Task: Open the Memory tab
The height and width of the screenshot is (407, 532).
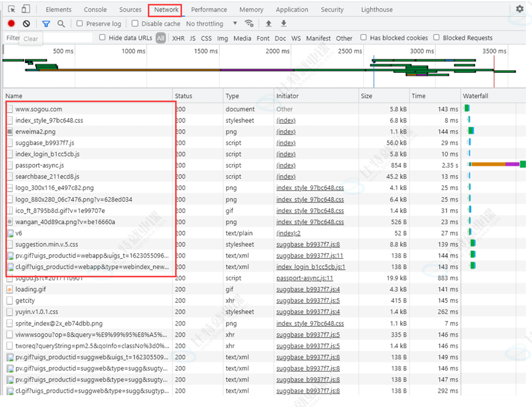Action: pos(251,10)
